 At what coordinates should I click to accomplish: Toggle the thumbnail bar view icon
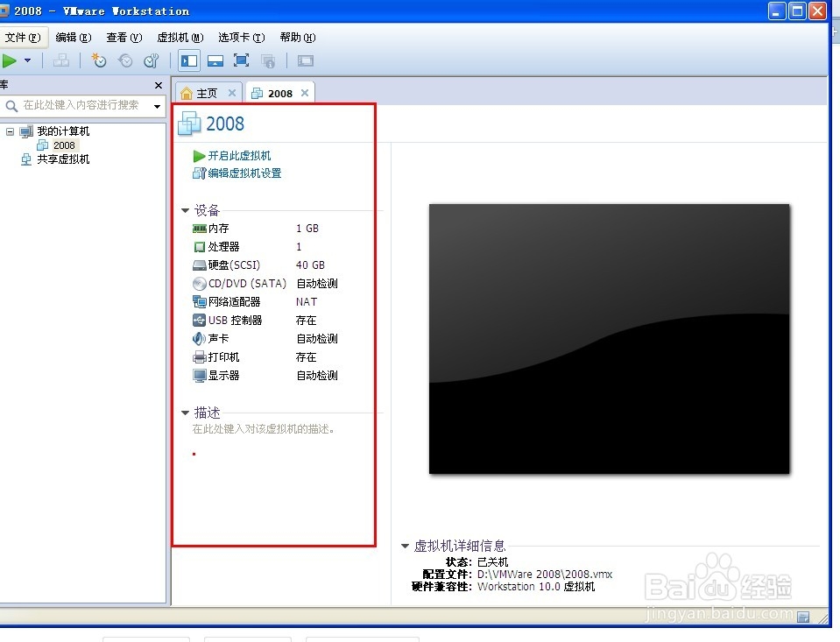(215, 61)
